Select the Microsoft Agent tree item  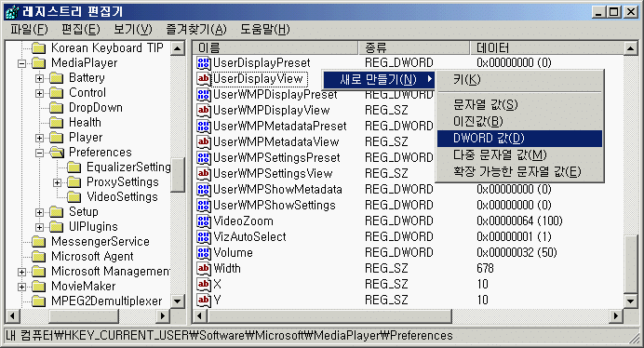(92, 257)
